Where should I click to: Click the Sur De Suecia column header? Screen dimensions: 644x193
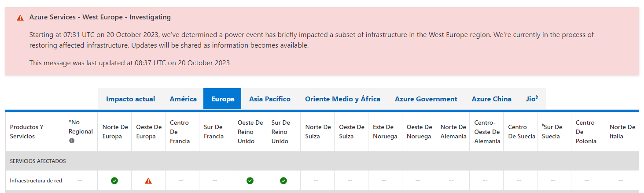[554, 132]
